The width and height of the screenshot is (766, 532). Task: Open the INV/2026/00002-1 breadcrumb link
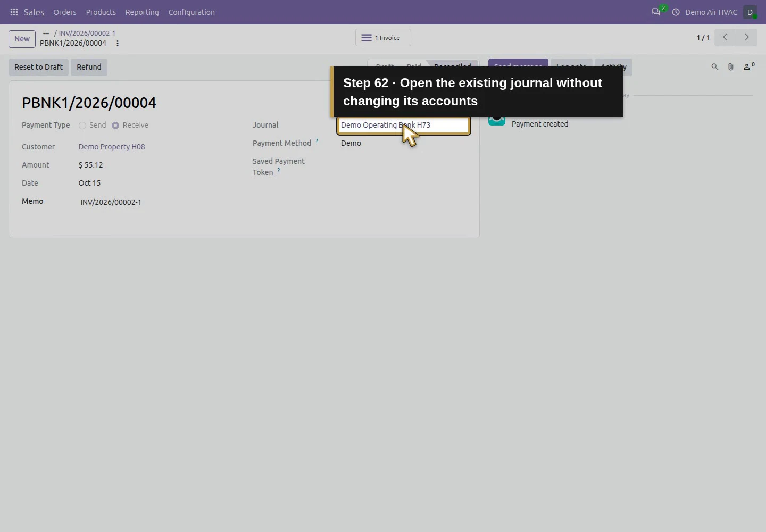tap(87, 33)
